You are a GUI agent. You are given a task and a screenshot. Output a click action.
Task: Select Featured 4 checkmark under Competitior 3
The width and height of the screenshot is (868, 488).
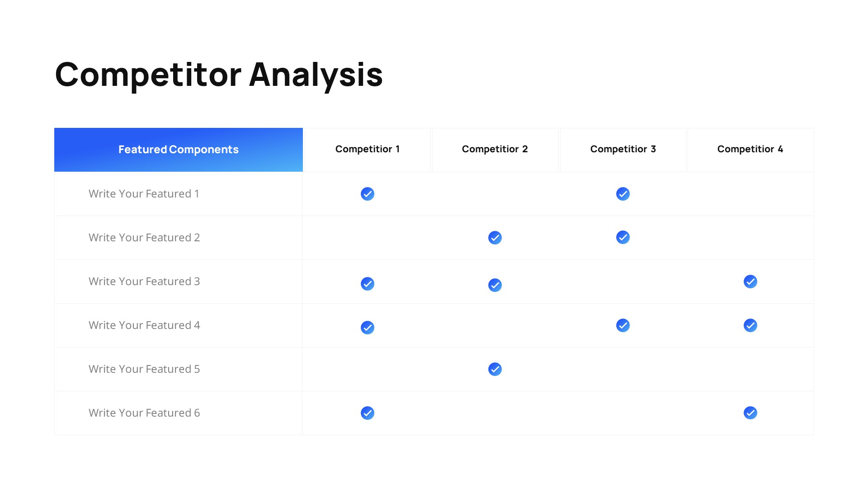pos(623,325)
